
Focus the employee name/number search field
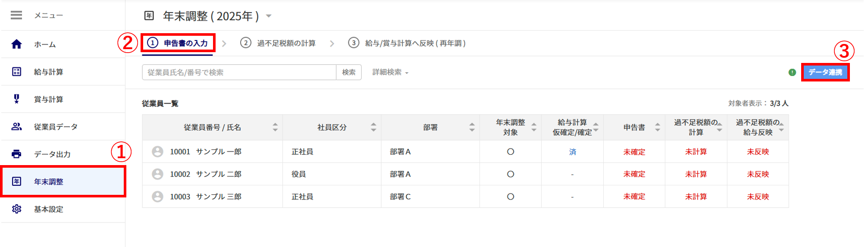(239, 72)
